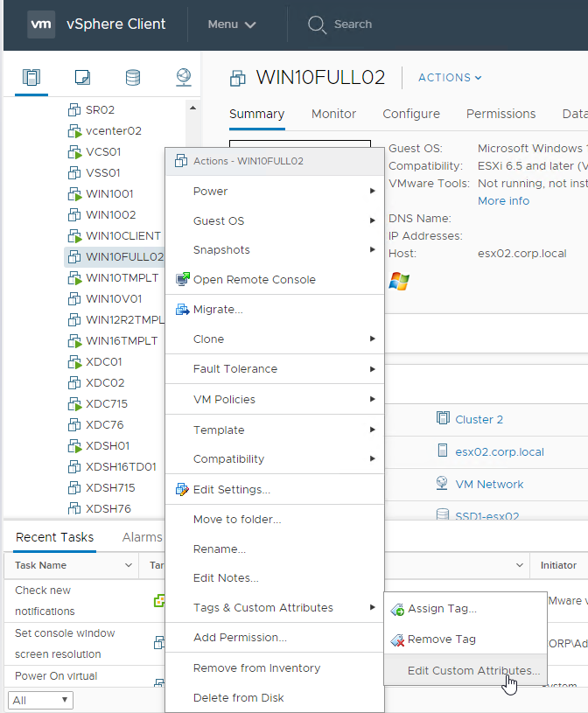Choose Edit Notes in the context menu
Image resolution: width=588 pixels, height=713 pixels.
tap(275, 578)
